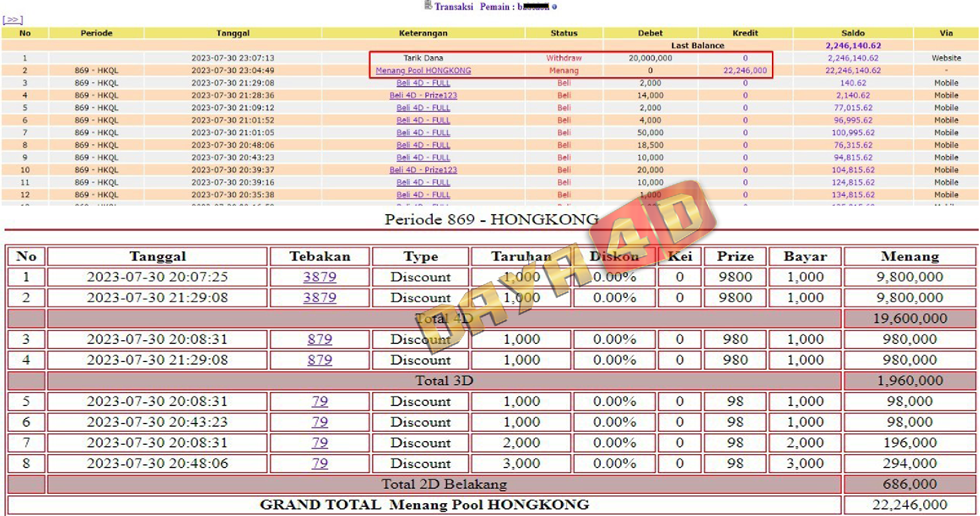This screenshot has height=516, width=980.
Task: Click tebakan 79 in detail row 8
Action: (320, 464)
